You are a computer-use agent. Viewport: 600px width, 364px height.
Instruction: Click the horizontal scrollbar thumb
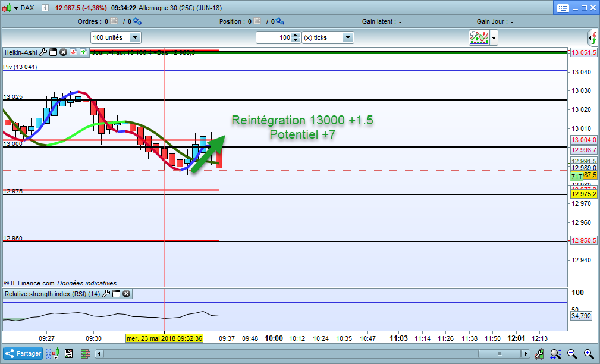[x=500, y=354]
